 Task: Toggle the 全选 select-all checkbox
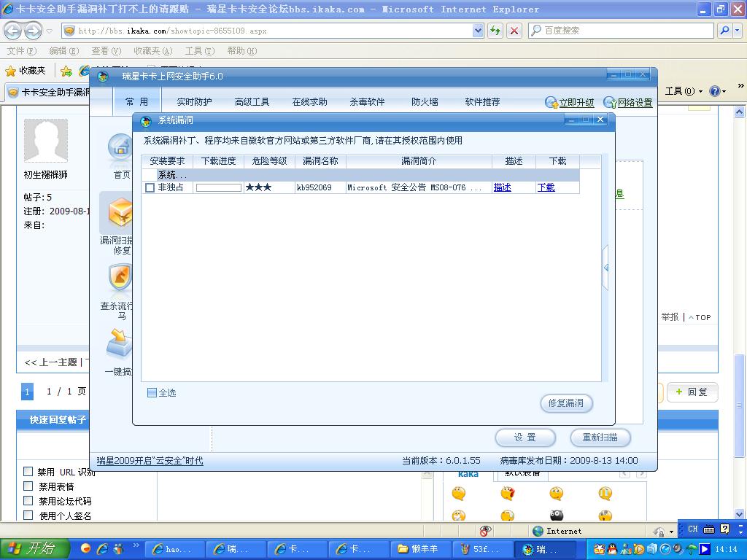click(x=152, y=393)
